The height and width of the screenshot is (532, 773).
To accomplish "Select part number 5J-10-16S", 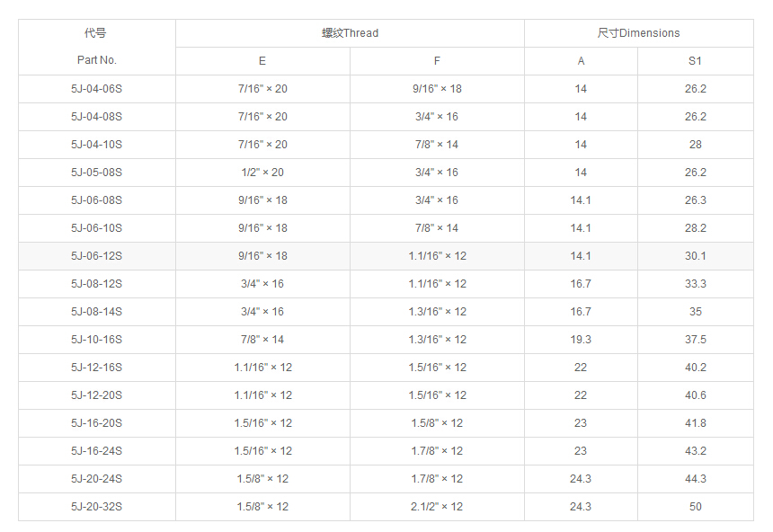I will tap(96, 340).
